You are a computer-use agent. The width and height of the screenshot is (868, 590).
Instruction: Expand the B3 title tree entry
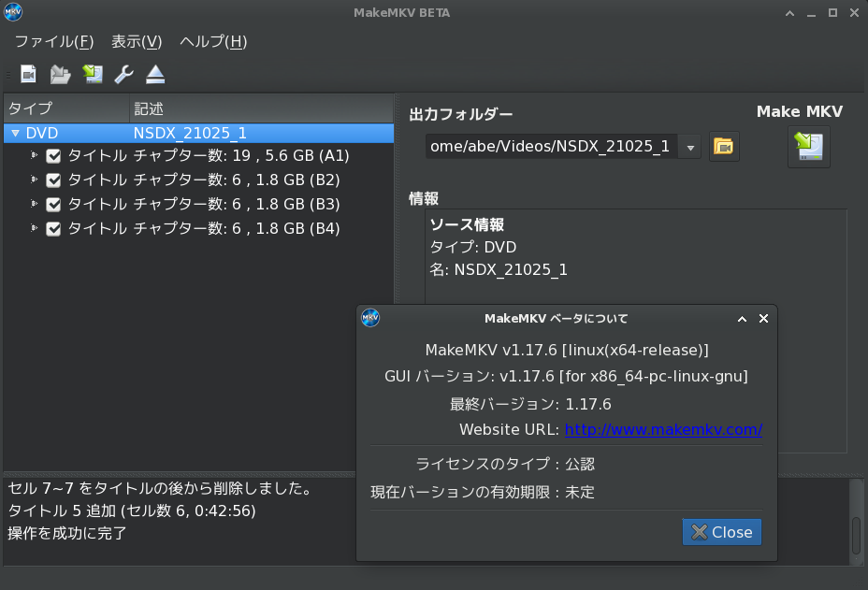point(35,204)
